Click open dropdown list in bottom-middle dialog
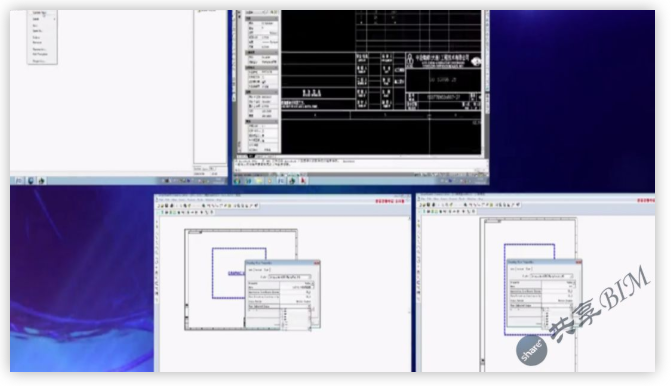 [x=296, y=320]
